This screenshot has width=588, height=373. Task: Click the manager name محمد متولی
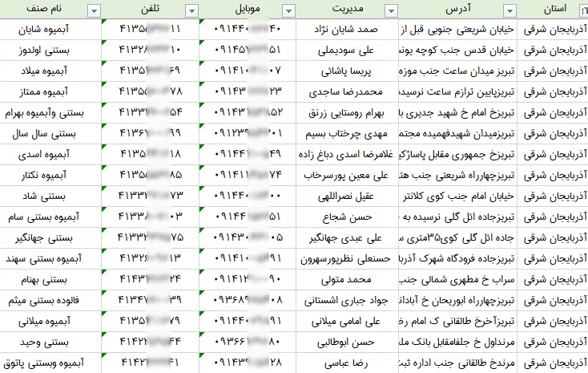tap(346, 279)
